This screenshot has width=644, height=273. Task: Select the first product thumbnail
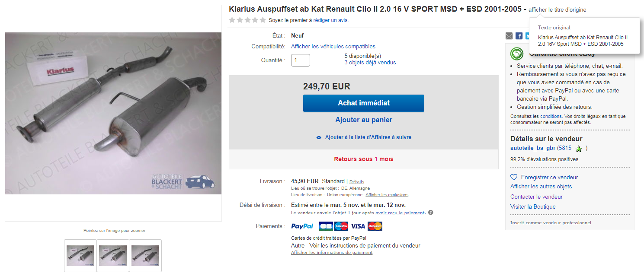[x=80, y=256]
